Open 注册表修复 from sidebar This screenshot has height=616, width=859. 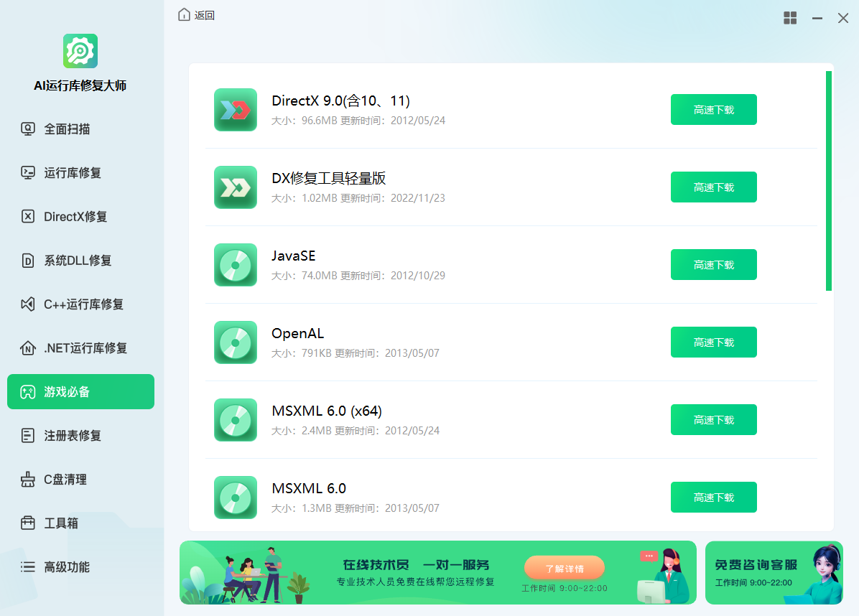point(73,436)
